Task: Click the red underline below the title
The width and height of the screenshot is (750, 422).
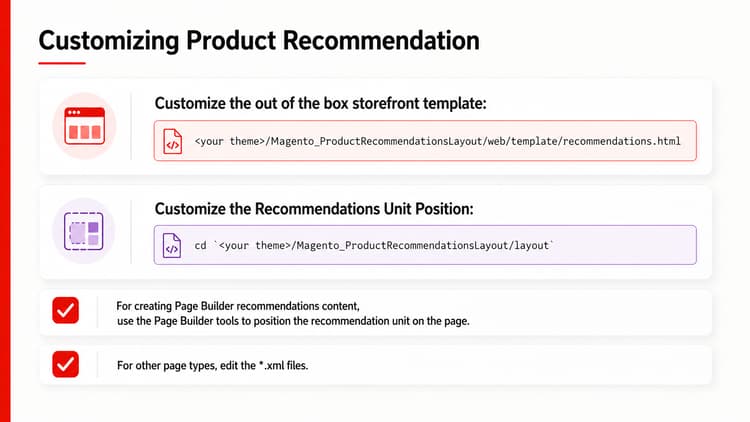Action: [62, 63]
